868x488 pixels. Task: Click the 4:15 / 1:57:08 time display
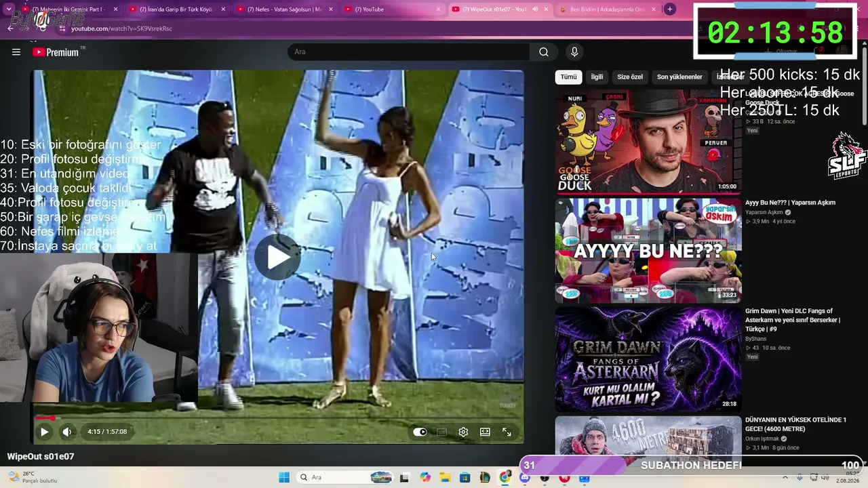pos(107,432)
